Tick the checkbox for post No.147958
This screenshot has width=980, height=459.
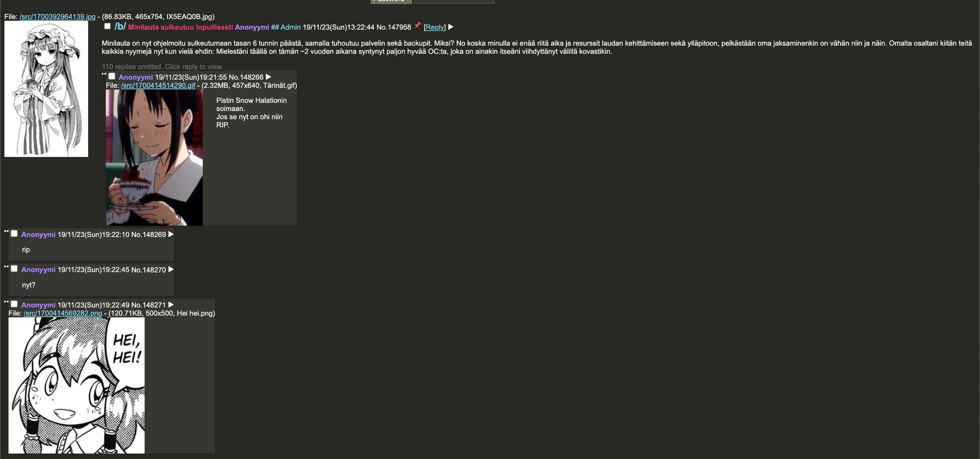pyautogui.click(x=107, y=26)
